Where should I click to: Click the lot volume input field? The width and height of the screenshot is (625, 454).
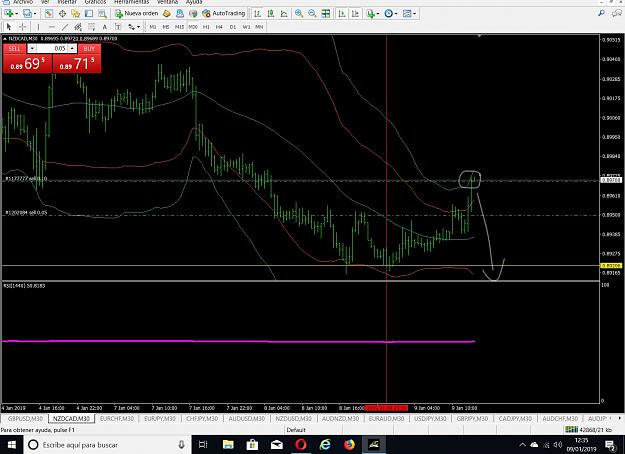(52, 49)
